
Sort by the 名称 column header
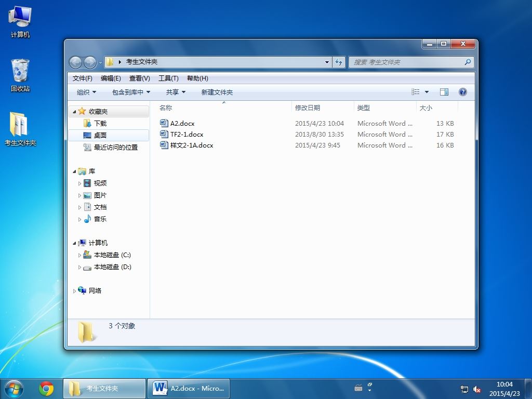pyautogui.click(x=223, y=108)
